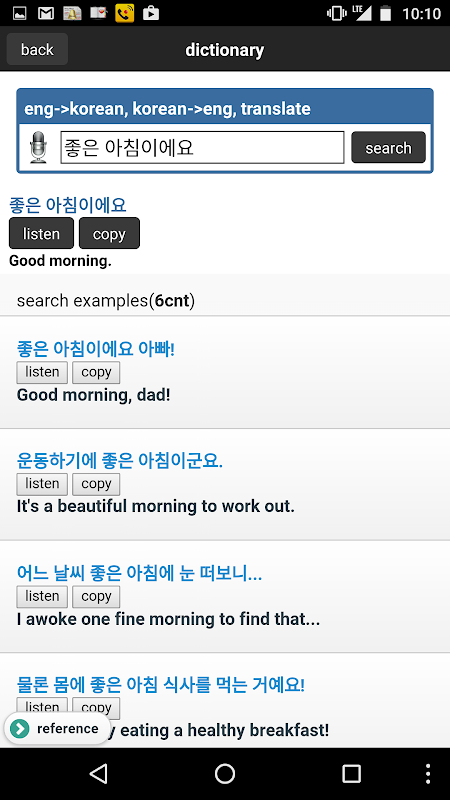450x800 pixels.
Task: Open the green reference arrow icon
Action: pyautogui.click(x=20, y=729)
